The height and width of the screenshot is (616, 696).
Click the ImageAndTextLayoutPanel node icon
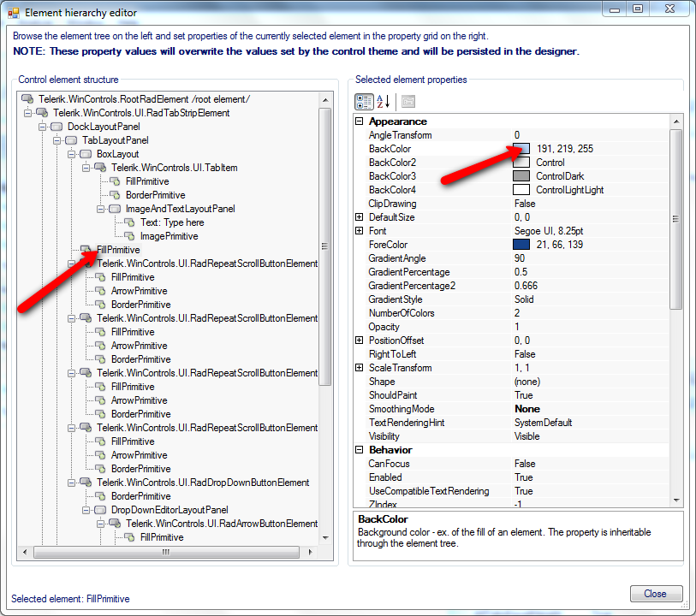[x=115, y=209]
